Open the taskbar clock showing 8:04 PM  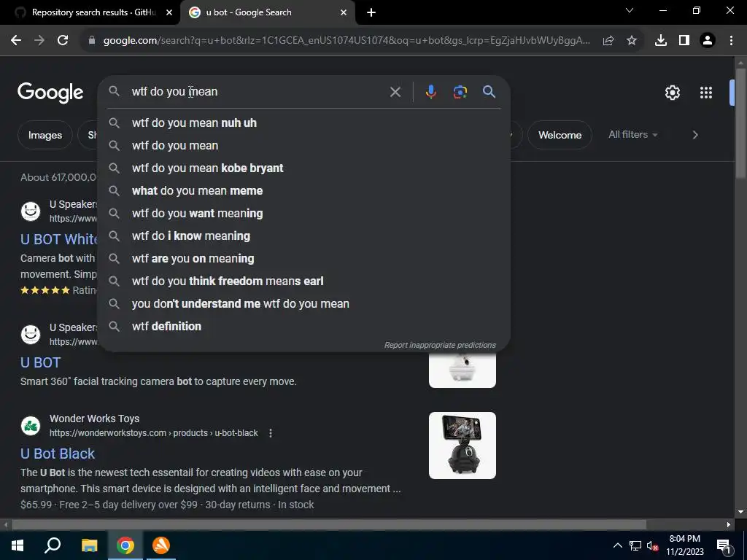coord(684,545)
